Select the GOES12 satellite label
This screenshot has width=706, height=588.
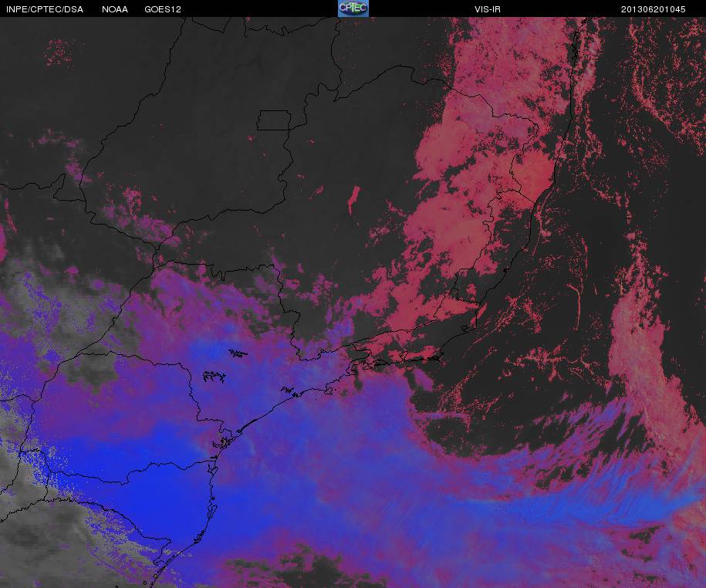point(163,9)
